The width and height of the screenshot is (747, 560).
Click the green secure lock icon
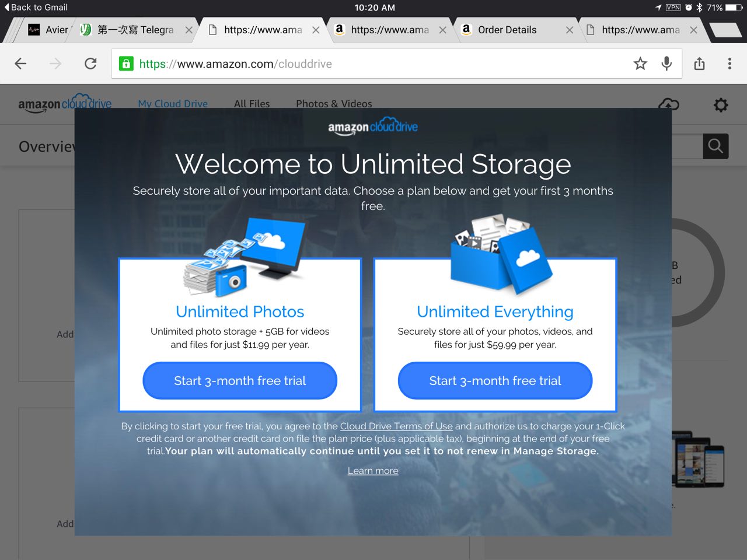pos(126,64)
